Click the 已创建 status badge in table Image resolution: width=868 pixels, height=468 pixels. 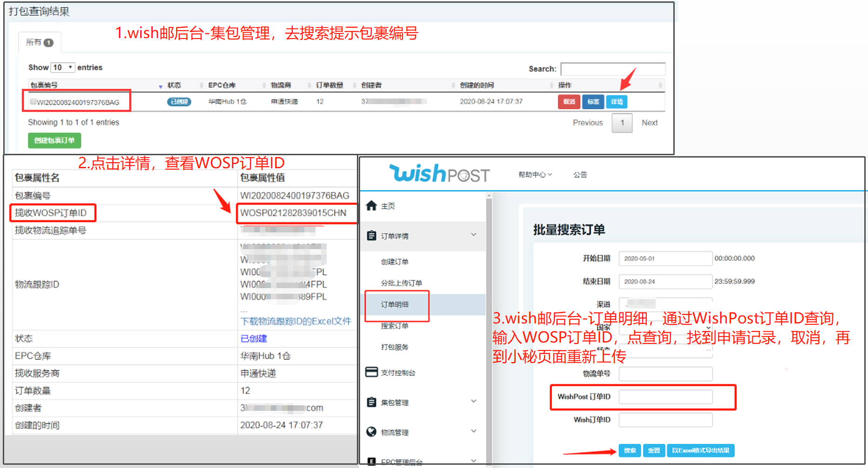point(179,102)
